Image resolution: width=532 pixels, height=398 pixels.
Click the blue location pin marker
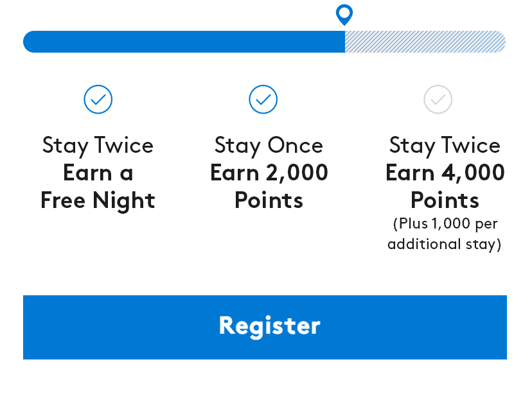344,14
